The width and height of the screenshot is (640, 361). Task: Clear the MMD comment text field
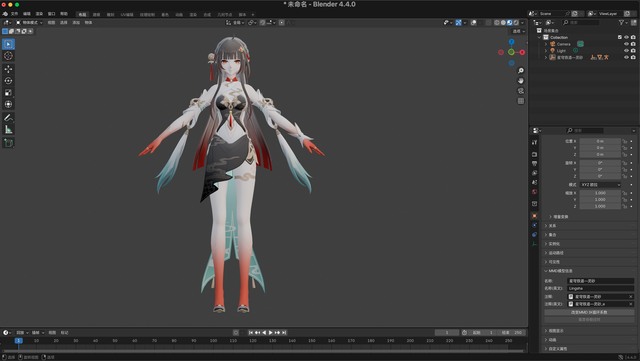coord(631,296)
